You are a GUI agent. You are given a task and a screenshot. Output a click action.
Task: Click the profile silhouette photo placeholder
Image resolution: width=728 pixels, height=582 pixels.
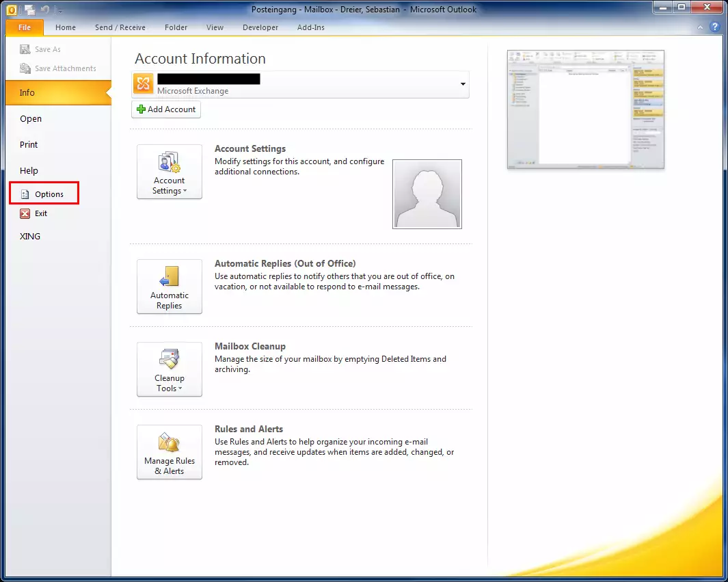point(427,194)
